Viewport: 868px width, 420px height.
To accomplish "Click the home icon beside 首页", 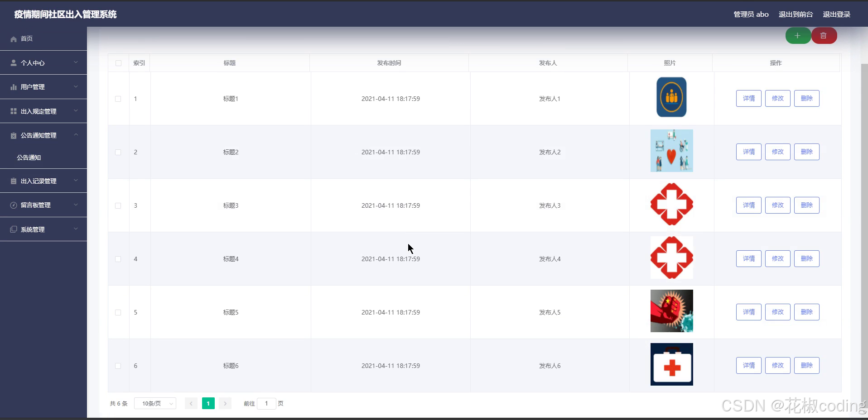I will [14, 39].
